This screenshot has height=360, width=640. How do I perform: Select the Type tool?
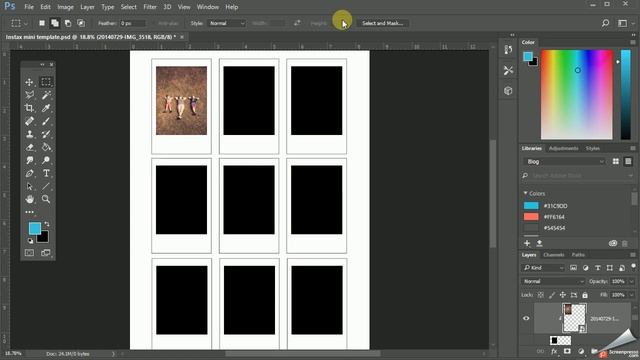tap(46, 173)
